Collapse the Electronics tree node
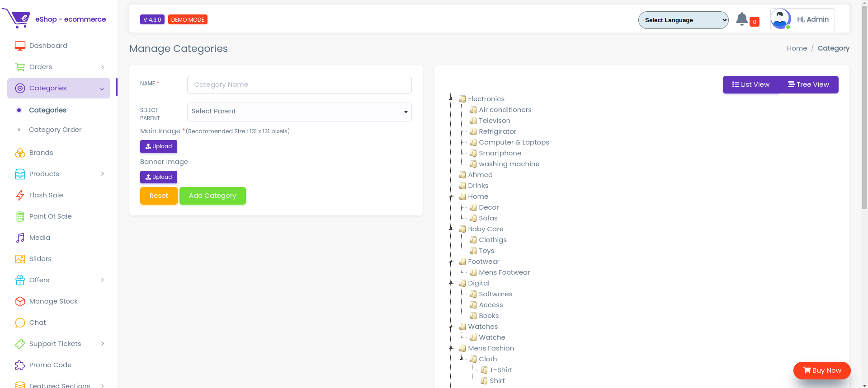868x388 pixels. (x=451, y=99)
